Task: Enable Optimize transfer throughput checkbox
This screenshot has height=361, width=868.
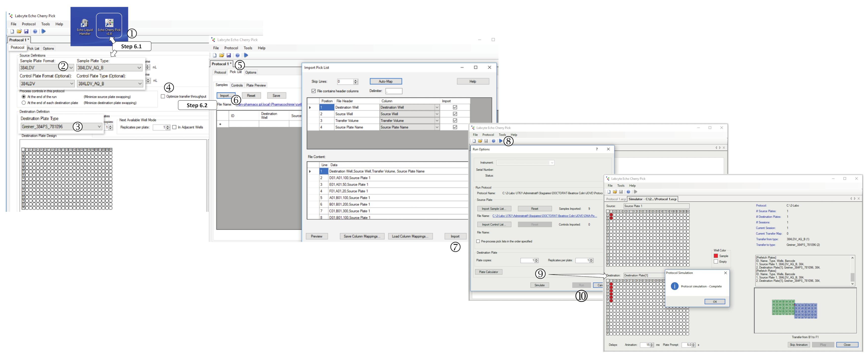Action: point(163,96)
